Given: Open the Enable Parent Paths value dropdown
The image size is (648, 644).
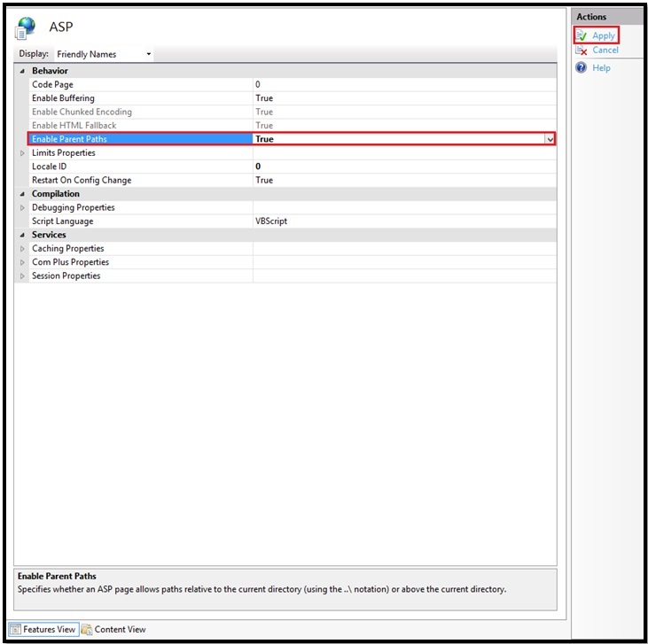Looking at the screenshot, I should 550,139.
